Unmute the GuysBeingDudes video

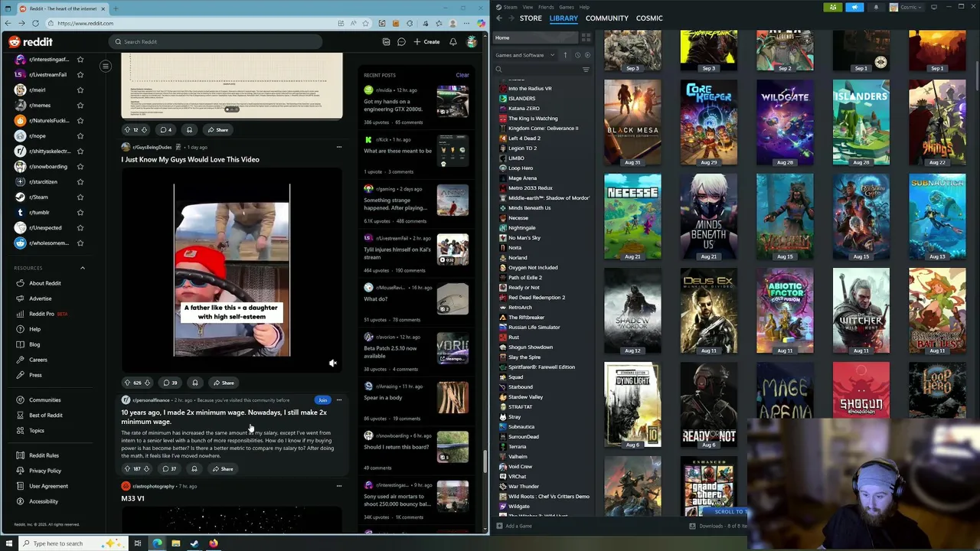pyautogui.click(x=332, y=364)
